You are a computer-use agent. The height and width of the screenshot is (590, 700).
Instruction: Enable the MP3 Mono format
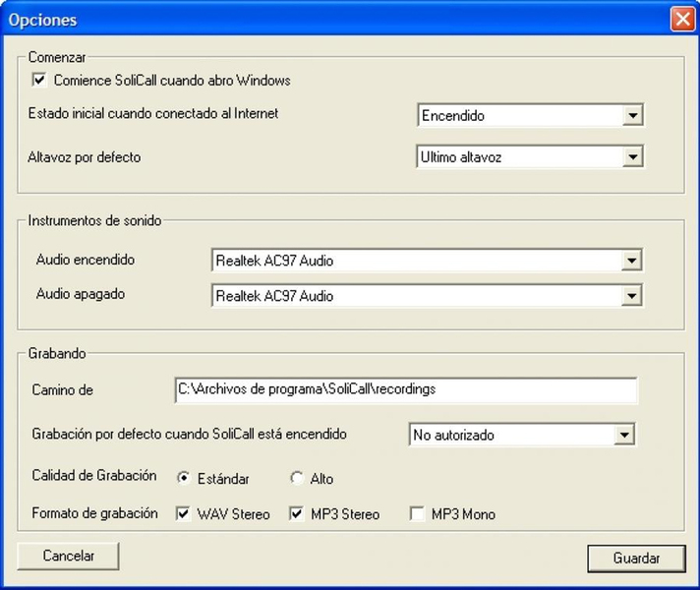[x=417, y=513]
